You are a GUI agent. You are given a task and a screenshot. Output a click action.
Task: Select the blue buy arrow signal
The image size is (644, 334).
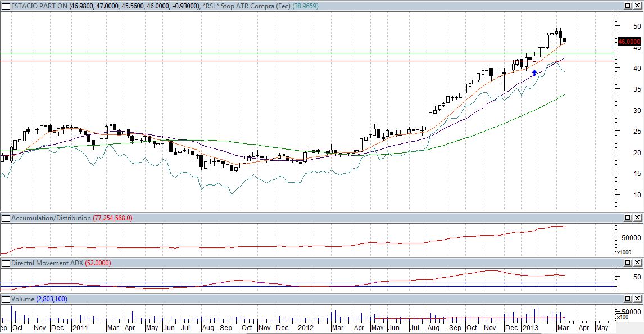point(534,73)
